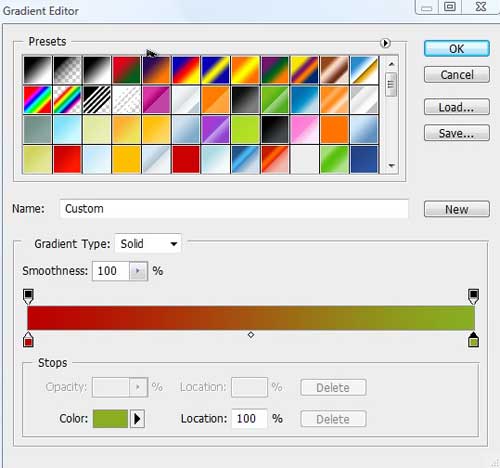Click the color stop Location field
Screen dimensions: 500x468
249,419
